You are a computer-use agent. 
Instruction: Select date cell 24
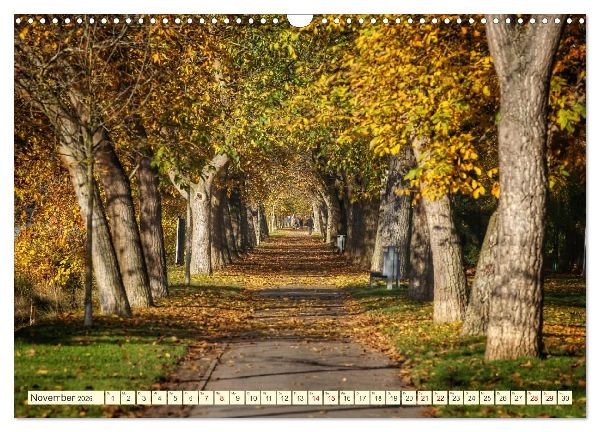(471, 398)
